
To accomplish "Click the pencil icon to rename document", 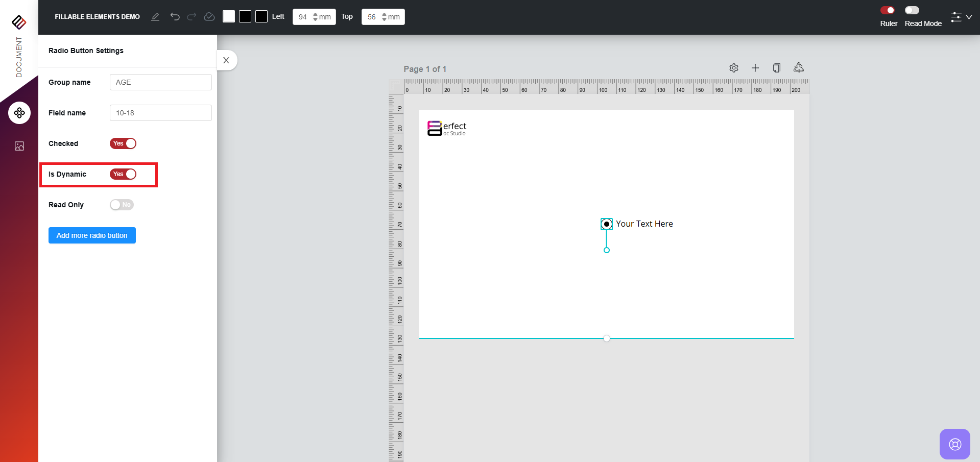I will click(155, 17).
